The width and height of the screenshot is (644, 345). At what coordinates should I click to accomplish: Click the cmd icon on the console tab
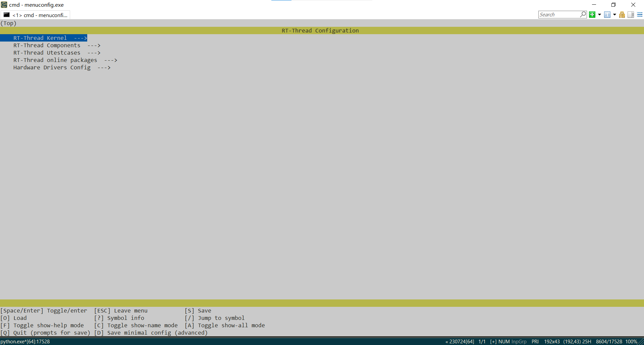point(6,15)
